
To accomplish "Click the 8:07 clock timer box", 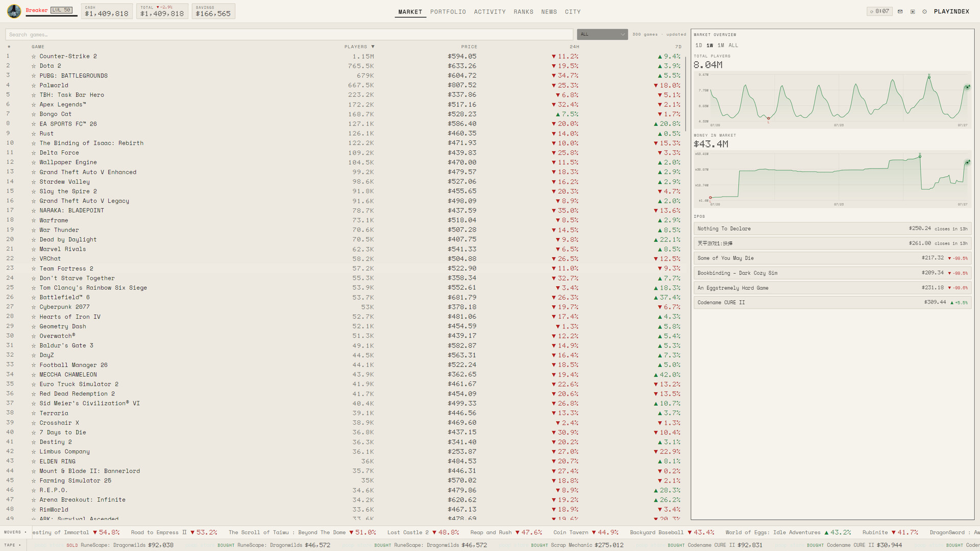I will point(879,11).
